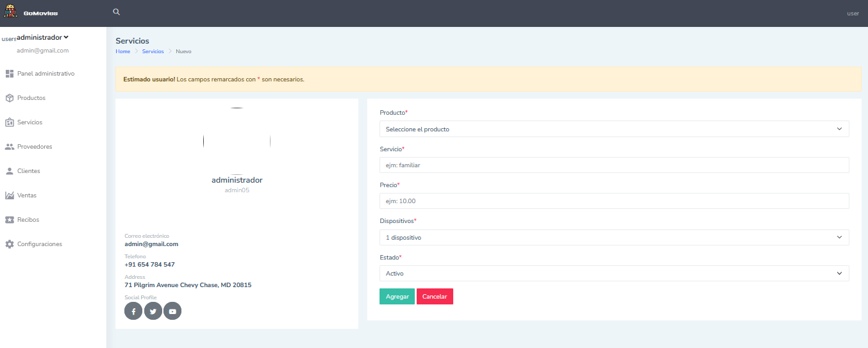The height and width of the screenshot is (348, 868).
Task: Focus the Precio input field
Action: click(613, 201)
